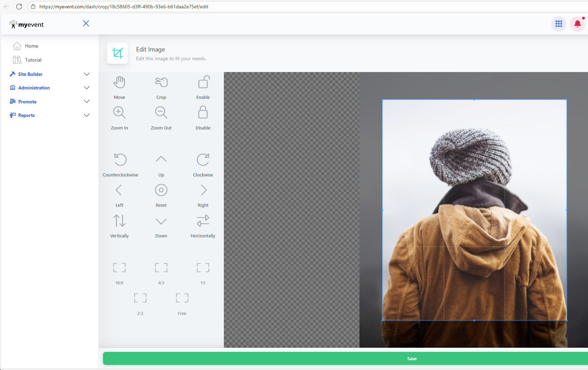Zoom In on the image
Viewport: 588px width, 370px height.
pyautogui.click(x=119, y=113)
